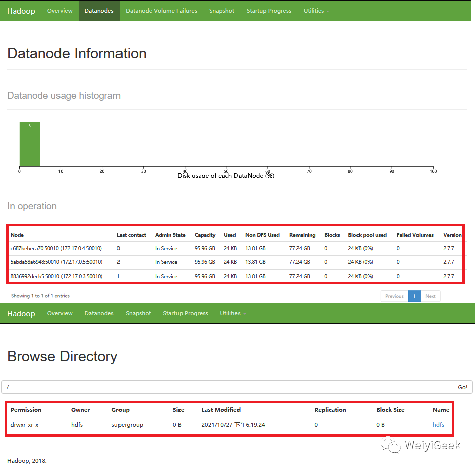Click the Permission column header

pos(26,410)
